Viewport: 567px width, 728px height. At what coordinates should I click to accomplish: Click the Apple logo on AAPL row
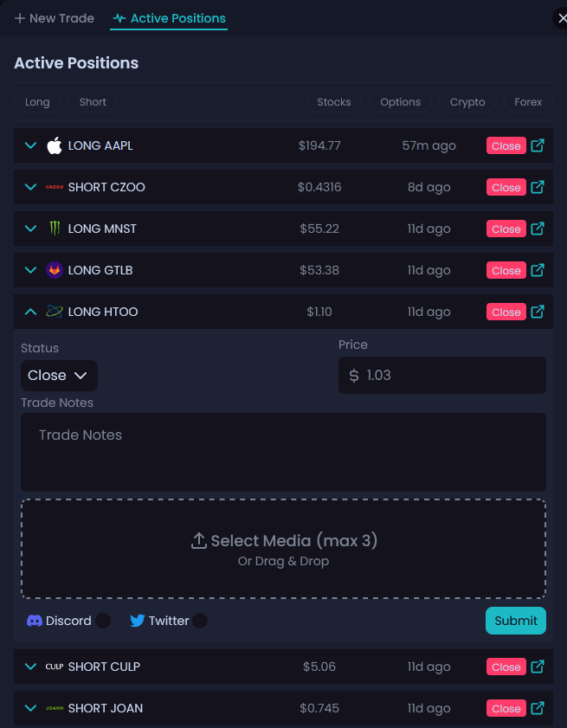point(55,145)
